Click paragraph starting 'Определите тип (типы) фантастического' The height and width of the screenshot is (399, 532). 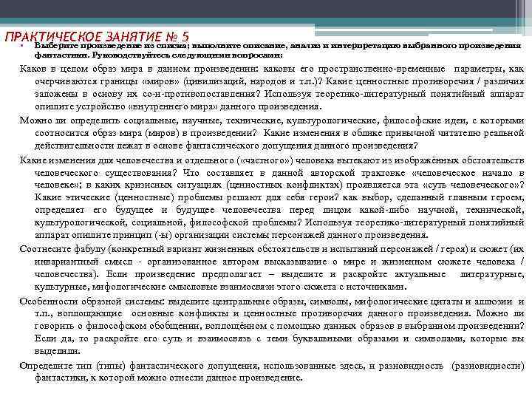click(272, 372)
